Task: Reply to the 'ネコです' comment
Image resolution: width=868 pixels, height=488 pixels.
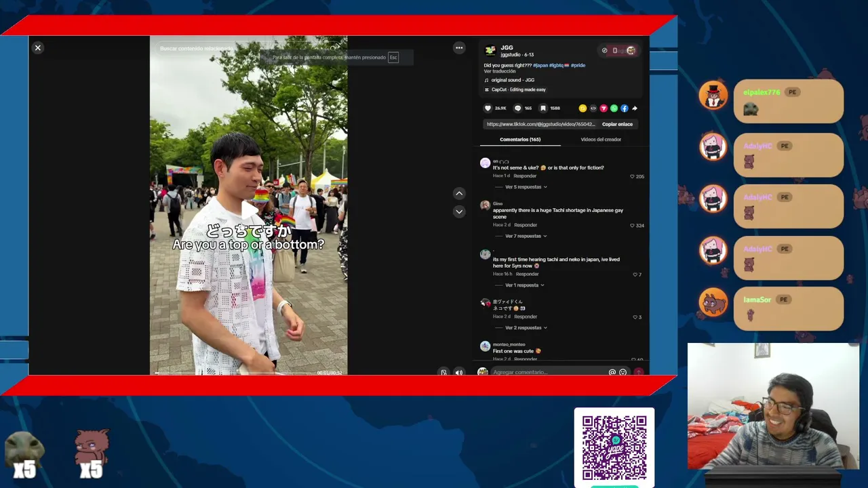Action: point(526,317)
